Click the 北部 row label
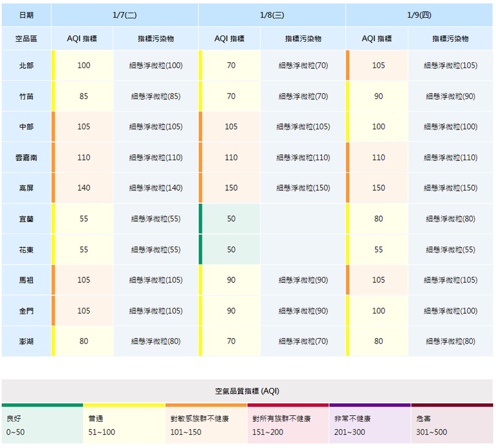The height and width of the screenshot is (448, 496). point(26,65)
